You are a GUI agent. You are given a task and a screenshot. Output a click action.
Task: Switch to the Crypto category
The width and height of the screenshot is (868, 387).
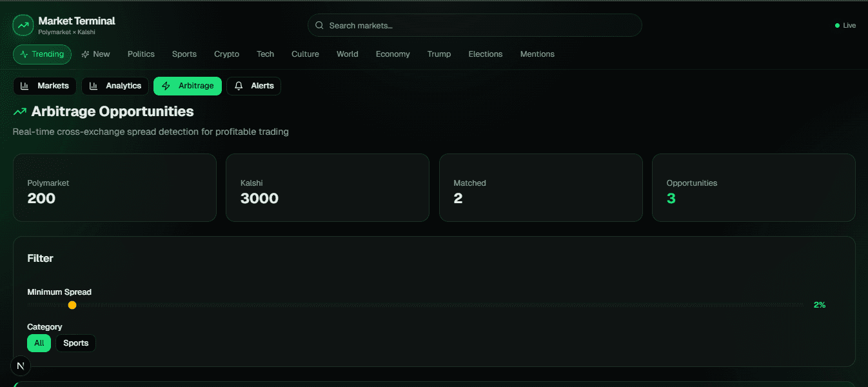pyautogui.click(x=226, y=54)
